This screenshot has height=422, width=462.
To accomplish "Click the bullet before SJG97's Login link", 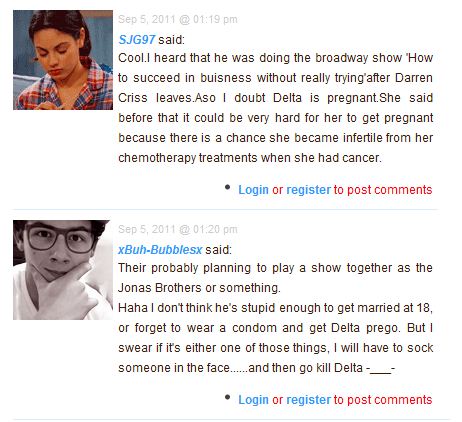I will 228,187.
